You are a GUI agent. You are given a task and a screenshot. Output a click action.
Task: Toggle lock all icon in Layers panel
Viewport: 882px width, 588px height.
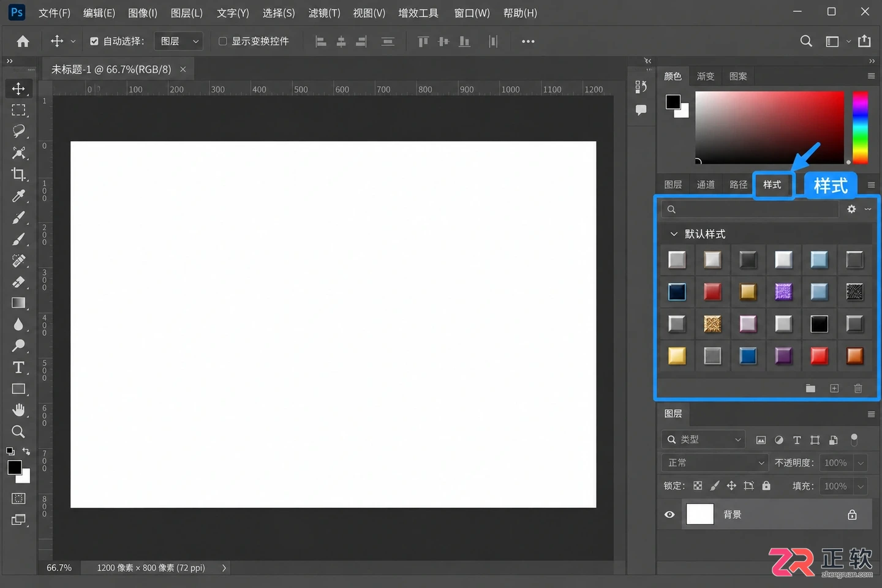tap(766, 486)
